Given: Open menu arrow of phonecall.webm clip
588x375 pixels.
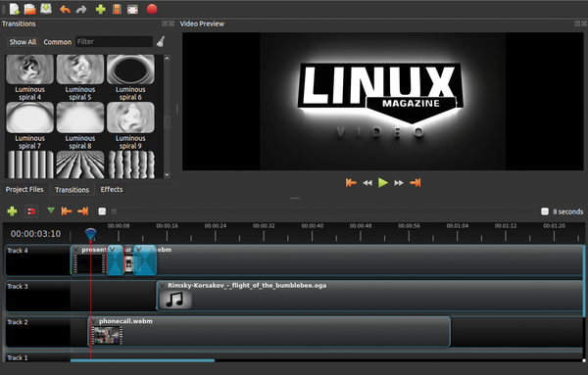Looking at the screenshot, I should pos(93,321).
